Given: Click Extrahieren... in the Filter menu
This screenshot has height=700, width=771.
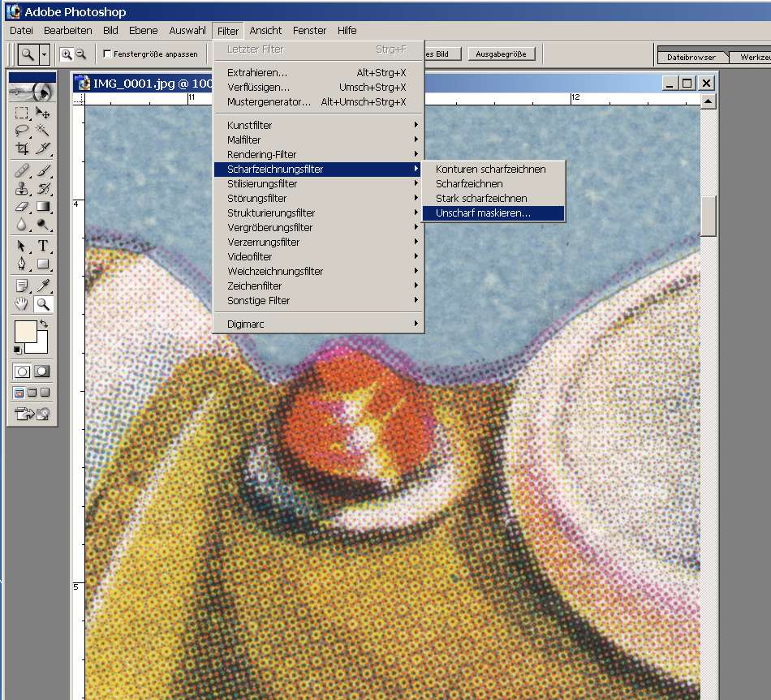Looking at the screenshot, I should tap(319, 72).
